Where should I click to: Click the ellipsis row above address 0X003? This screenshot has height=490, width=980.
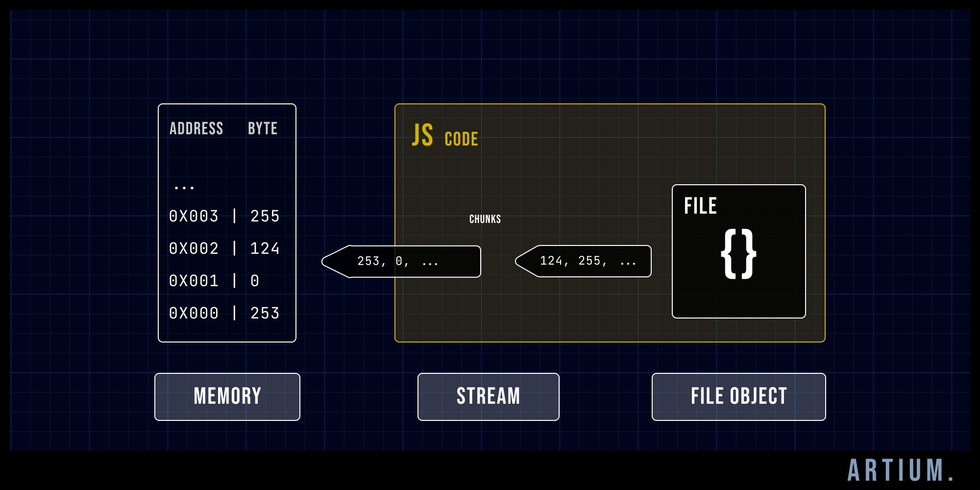[184, 187]
